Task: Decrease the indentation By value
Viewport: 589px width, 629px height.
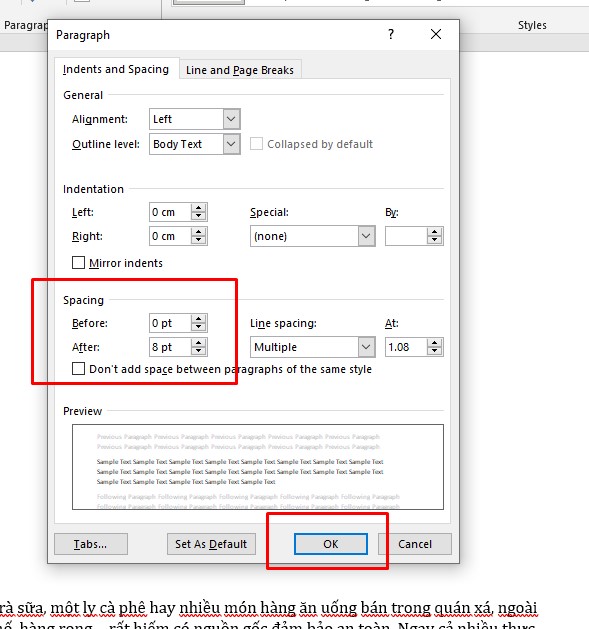Action: [434, 240]
